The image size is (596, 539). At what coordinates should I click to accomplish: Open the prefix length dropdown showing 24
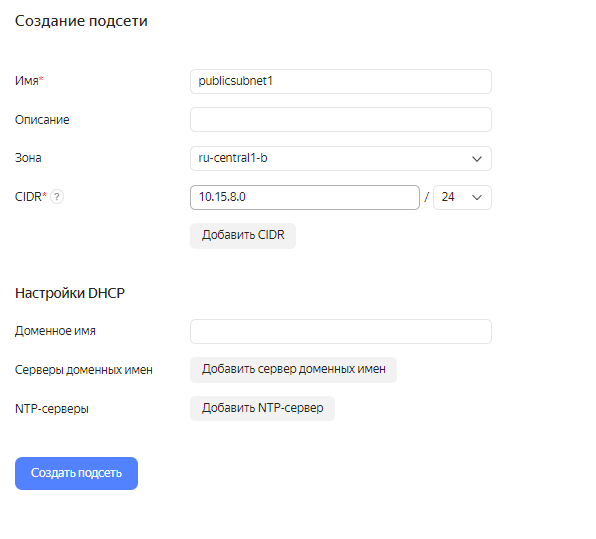pyautogui.click(x=462, y=197)
